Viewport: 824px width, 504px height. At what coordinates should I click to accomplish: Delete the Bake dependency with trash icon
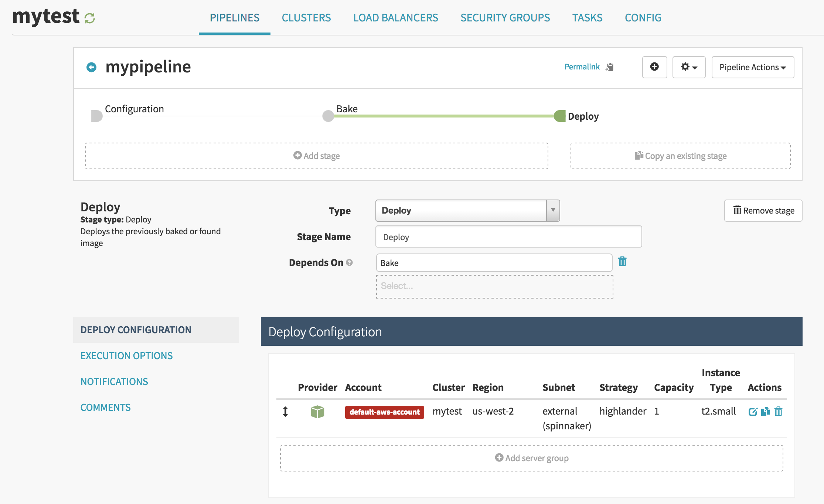pos(622,262)
